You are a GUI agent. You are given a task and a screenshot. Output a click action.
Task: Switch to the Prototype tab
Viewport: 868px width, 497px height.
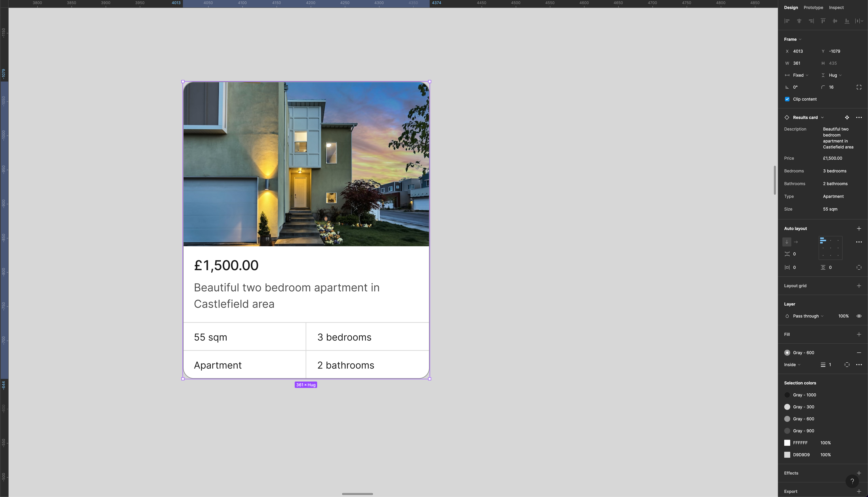[813, 7]
